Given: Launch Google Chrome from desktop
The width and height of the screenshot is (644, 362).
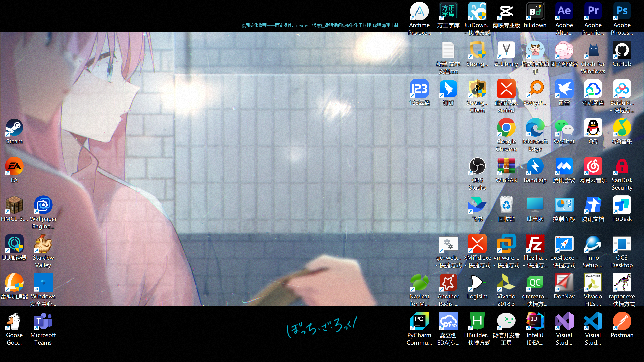Looking at the screenshot, I should [506, 128].
